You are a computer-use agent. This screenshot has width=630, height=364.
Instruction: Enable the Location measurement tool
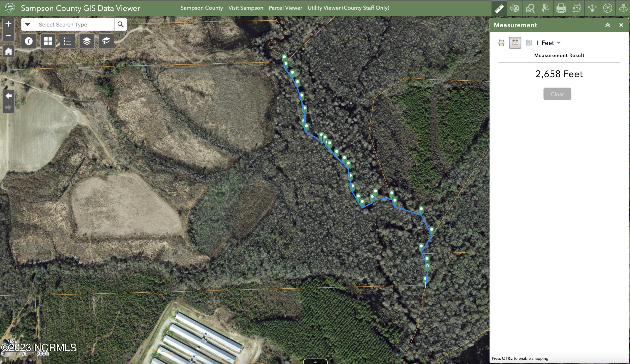tap(529, 43)
